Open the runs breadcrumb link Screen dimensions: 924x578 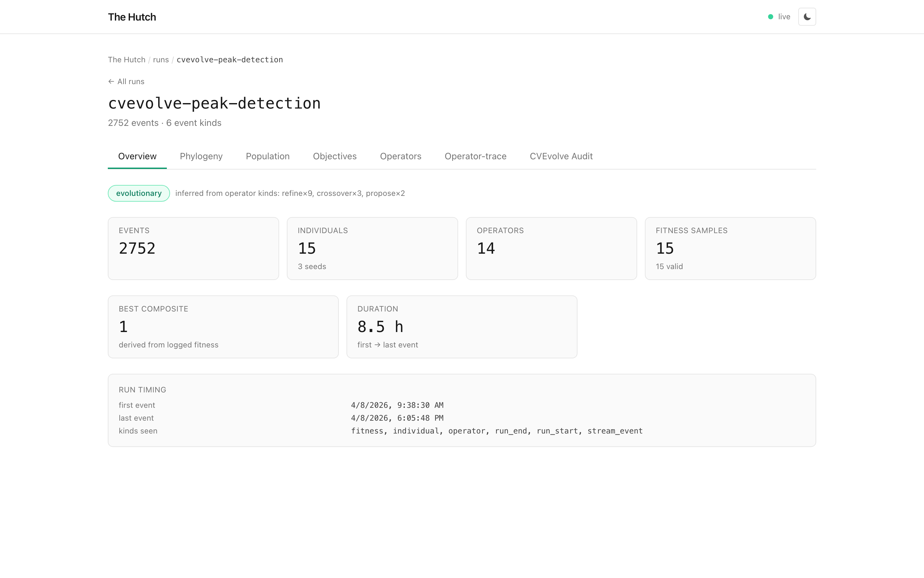161,60
